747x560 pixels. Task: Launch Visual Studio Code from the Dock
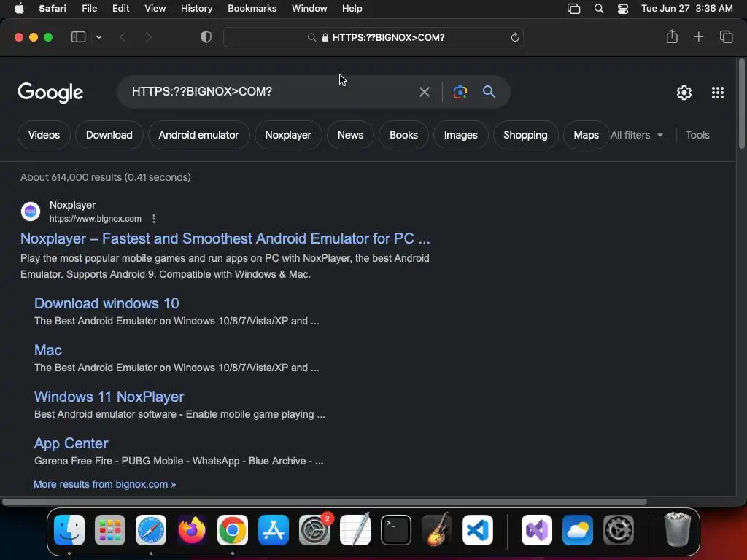(x=477, y=529)
